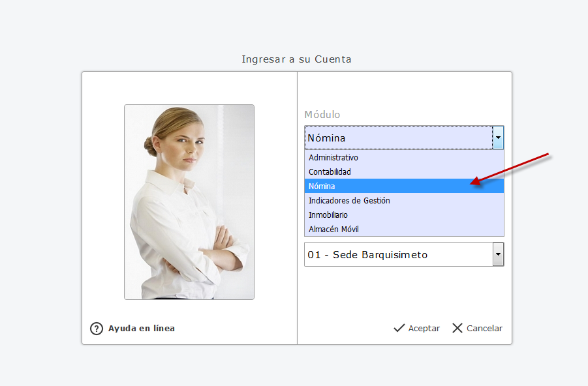Viewport: 588px width, 386px height.
Task: Click the Aceptar checkmark icon
Action: pos(399,328)
